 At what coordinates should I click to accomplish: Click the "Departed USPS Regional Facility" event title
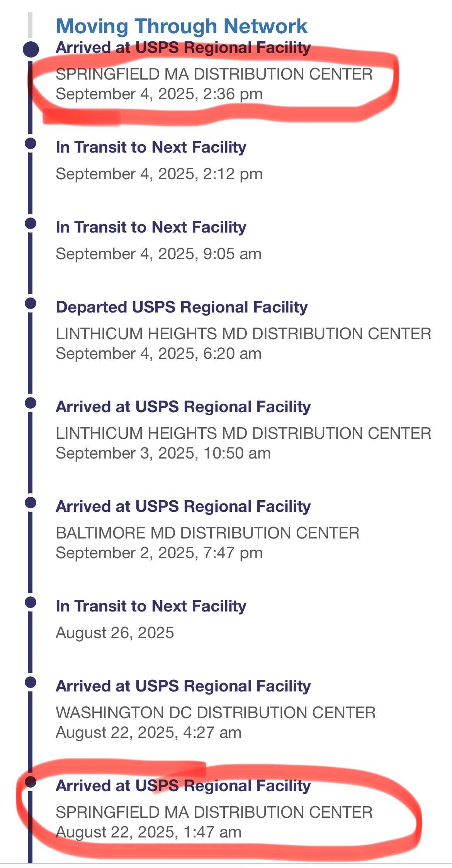182,307
